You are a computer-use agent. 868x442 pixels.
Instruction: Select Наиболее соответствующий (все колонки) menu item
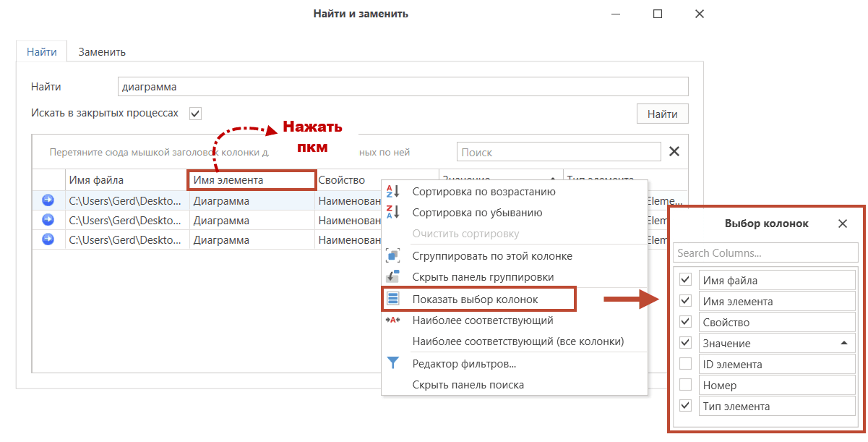click(517, 341)
